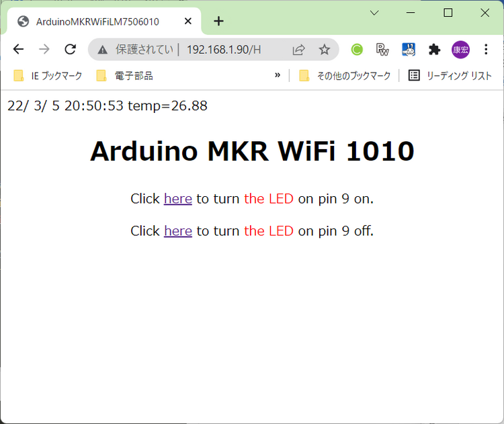The height and width of the screenshot is (424, 504).
Task: Close the ArduinoMKRWiFiLM7506010 tab
Action: coord(187,21)
